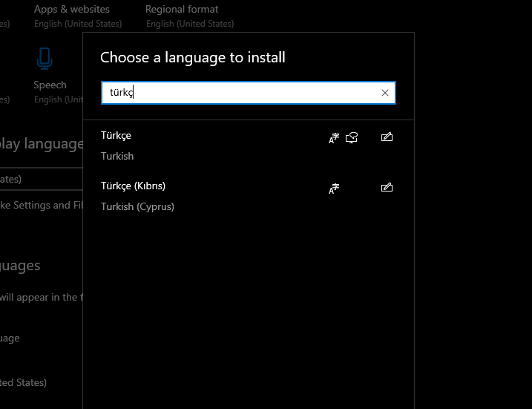Click the 'Choose a language to install' heading

point(192,57)
